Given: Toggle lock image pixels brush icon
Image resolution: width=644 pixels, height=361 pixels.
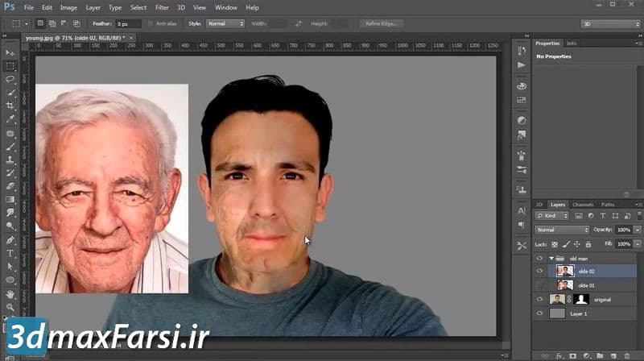Looking at the screenshot, I should pyautogui.click(x=566, y=244).
